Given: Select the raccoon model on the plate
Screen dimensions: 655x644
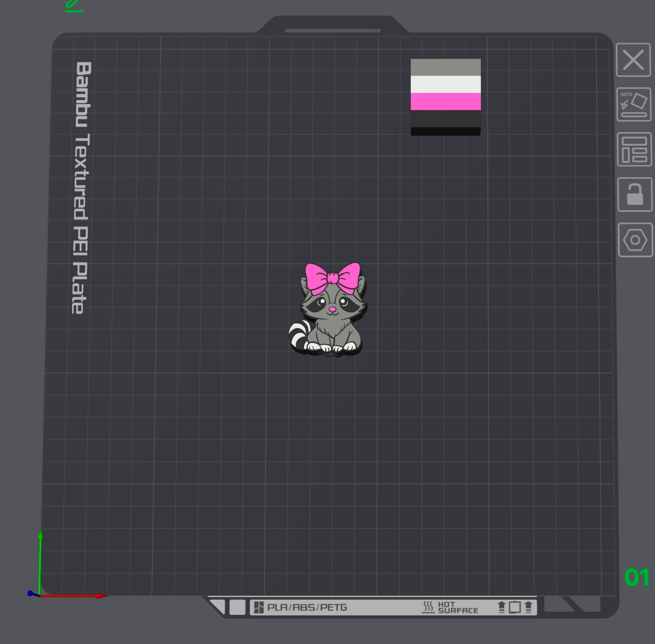Looking at the screenshot, I should pyautogui.click(x=328, y=309).
